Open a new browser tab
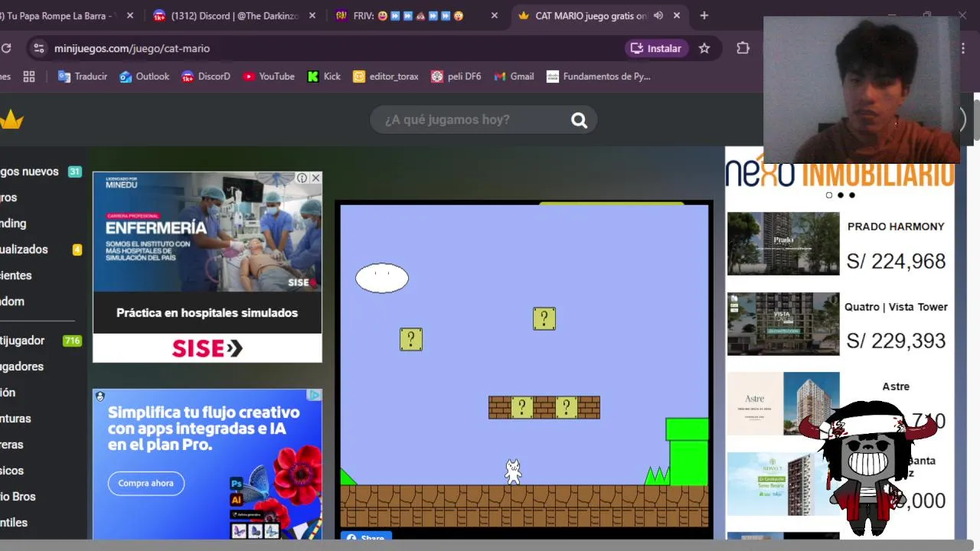The image size is (980, 551). tap(704, 15)
